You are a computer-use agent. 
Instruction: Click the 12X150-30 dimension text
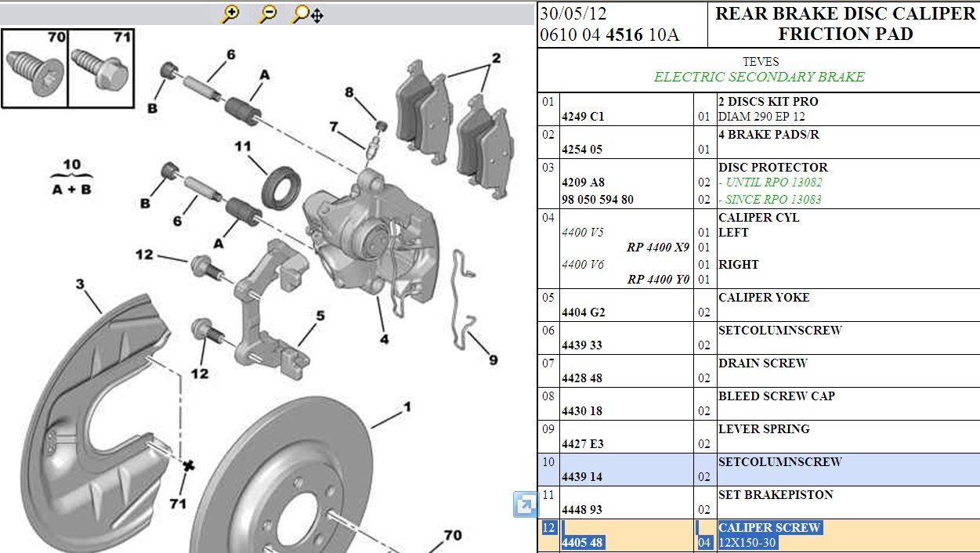[x=747, y=543]
